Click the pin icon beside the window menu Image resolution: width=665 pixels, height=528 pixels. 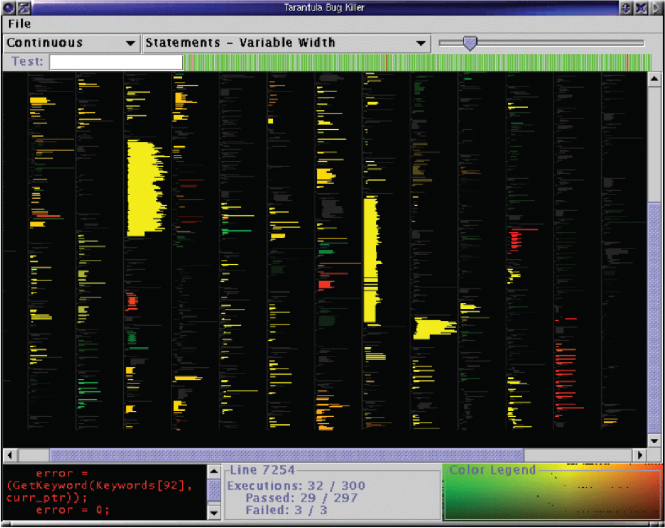pyautogui.click(x=24, y=7)
